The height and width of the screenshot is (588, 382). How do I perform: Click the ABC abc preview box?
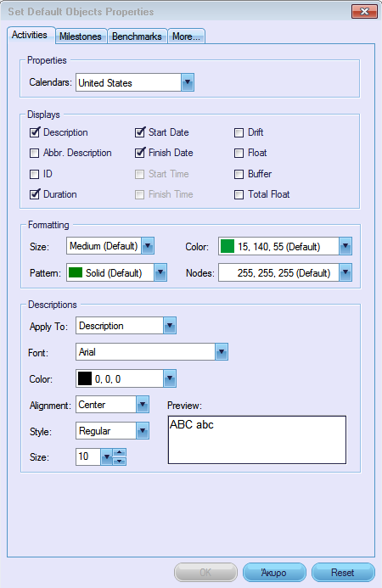257,440
